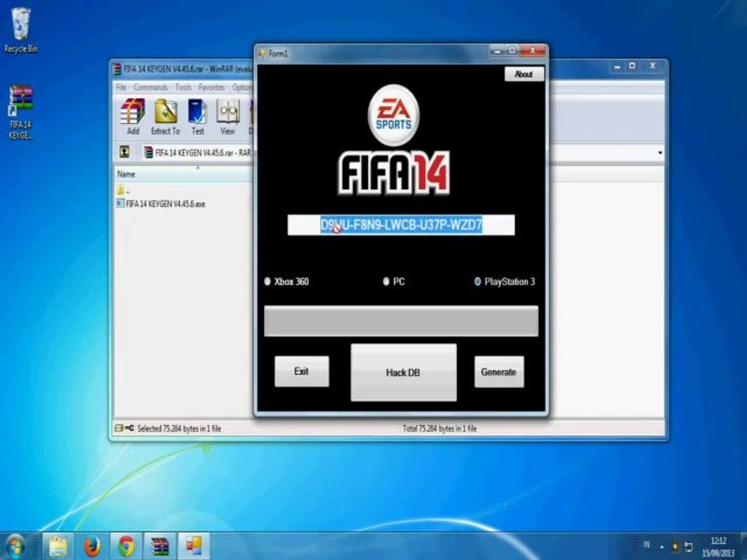Switch to WinRAR via taskbar icon
The image size is (747, 560).
coord(160,546)
